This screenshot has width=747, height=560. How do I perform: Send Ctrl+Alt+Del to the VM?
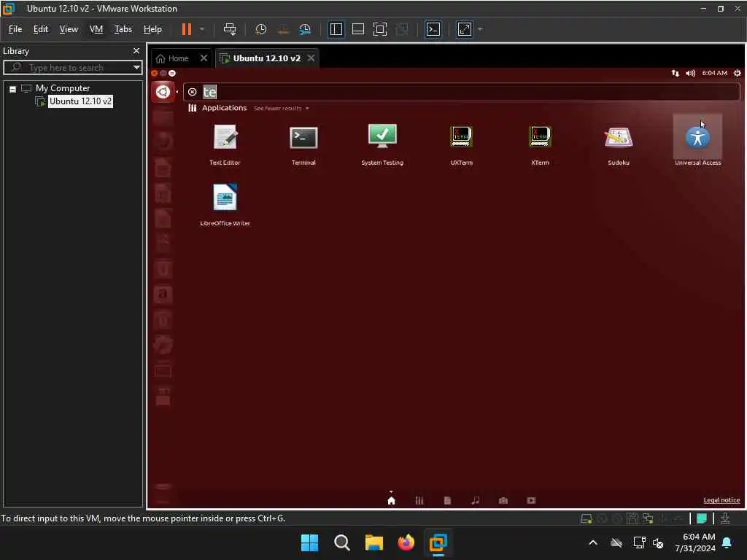pos(230,29)
